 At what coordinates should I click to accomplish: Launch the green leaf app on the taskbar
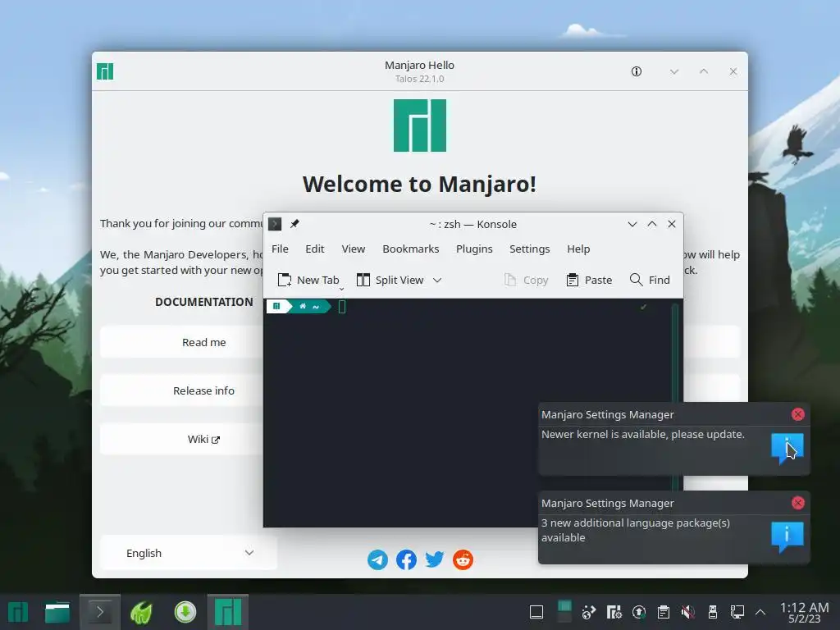[141, 612]
